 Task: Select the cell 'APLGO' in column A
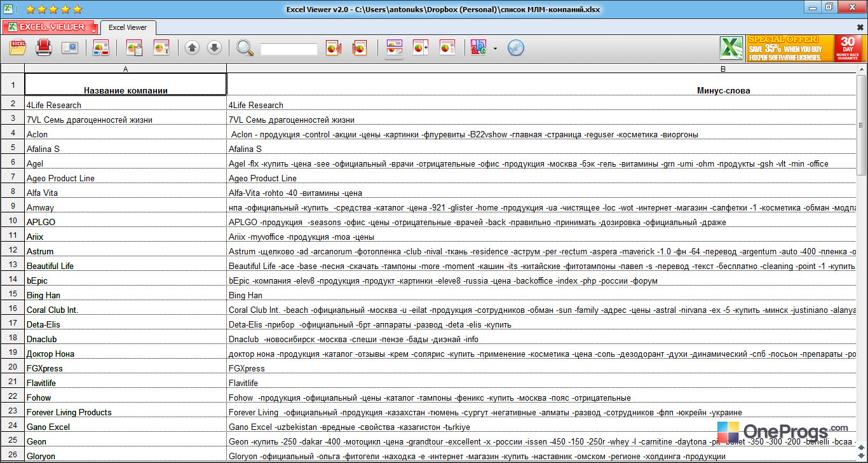pyautogui.click(x=125, y=221)
